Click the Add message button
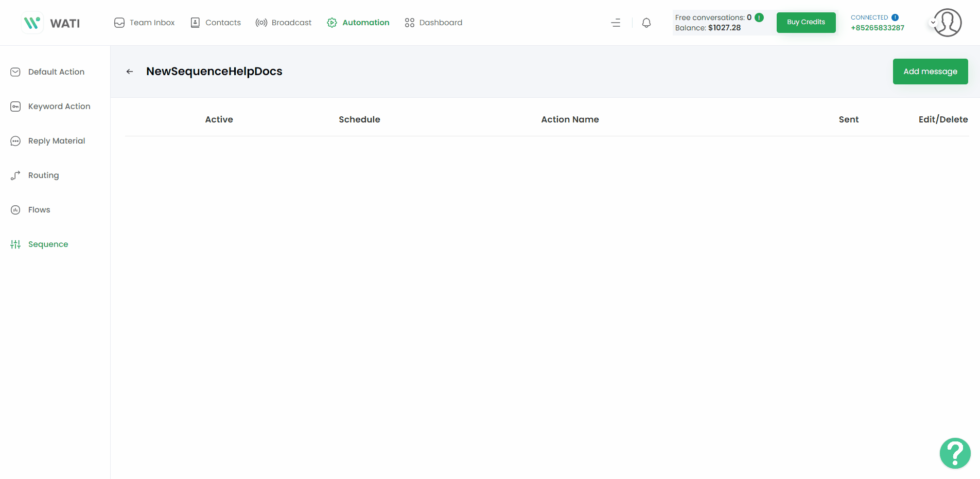 [931, 72]
